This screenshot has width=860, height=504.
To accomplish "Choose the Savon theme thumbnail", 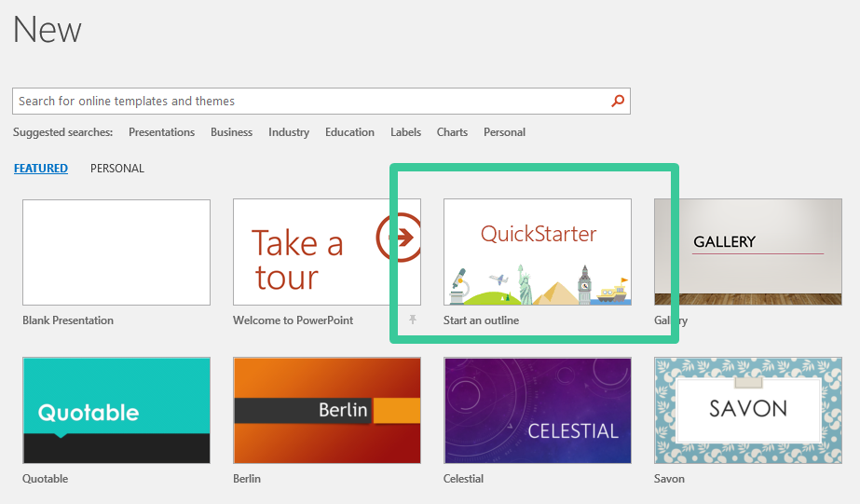I will coord(748,411).
